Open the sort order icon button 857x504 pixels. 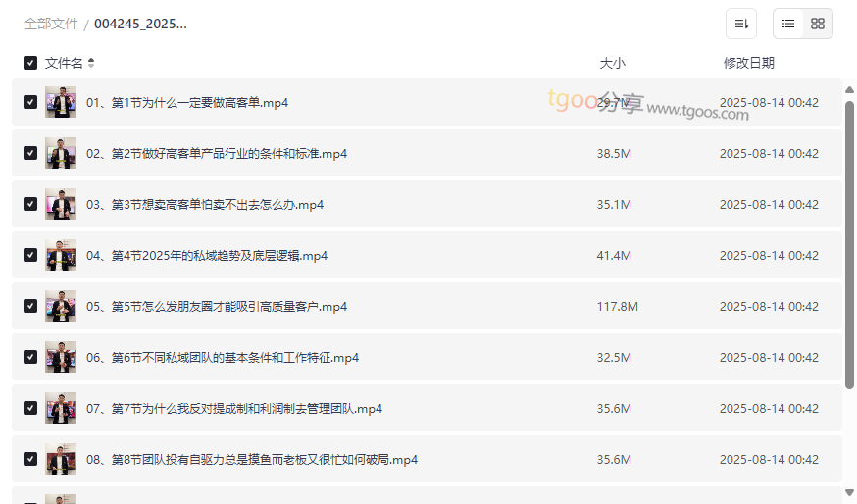point(741,24)
